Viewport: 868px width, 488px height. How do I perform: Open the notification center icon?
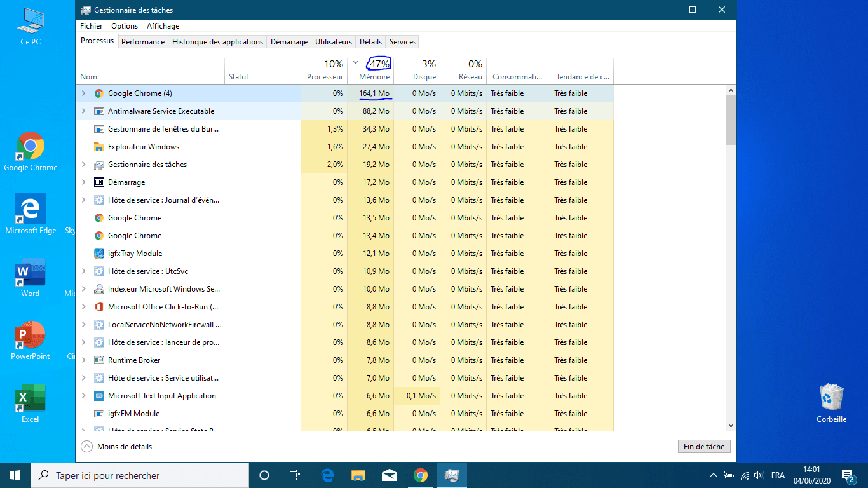point(848,475)
